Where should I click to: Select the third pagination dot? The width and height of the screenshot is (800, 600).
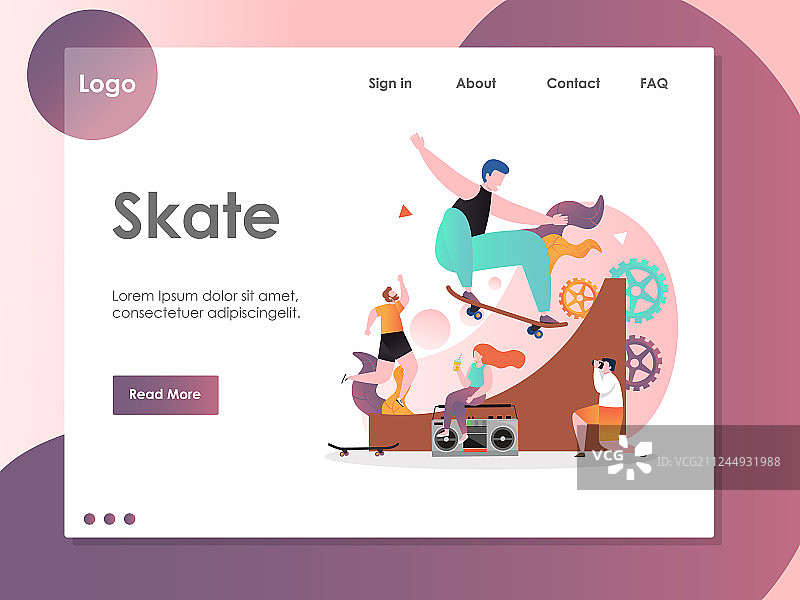coord(130,519)
